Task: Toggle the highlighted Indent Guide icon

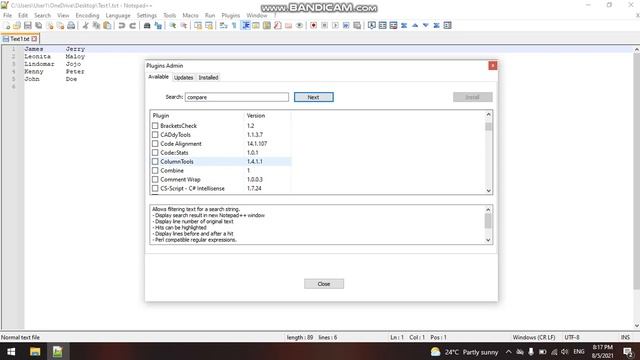Action: click(x=246, y=25)
